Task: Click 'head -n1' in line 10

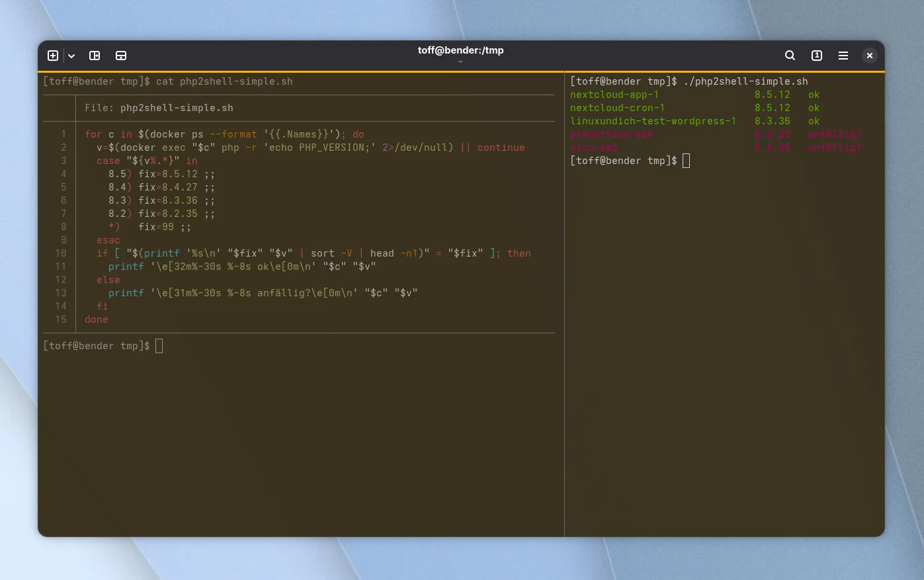Action: (x=394, y=253)
